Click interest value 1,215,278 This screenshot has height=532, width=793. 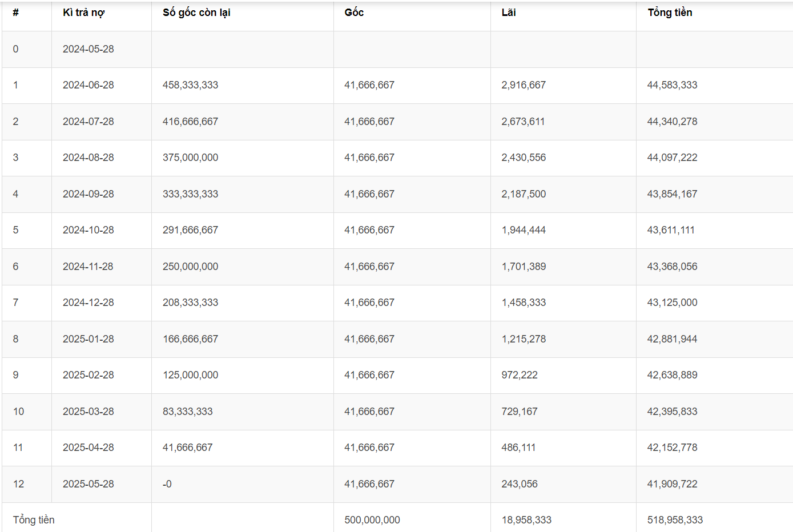point(524,339)
